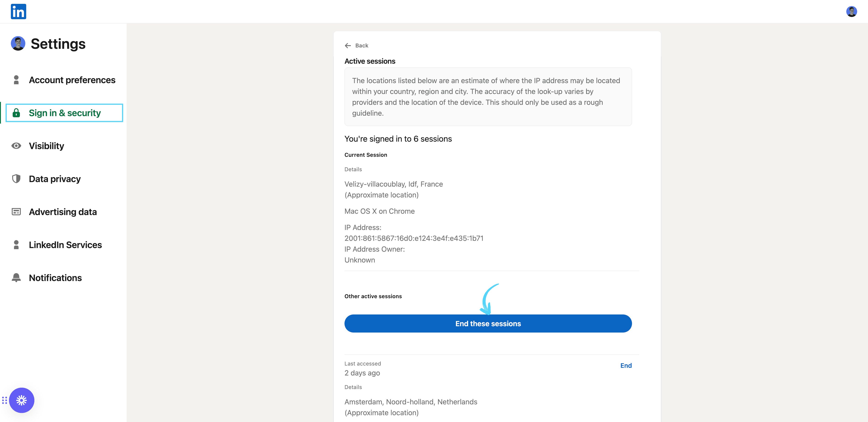Open Data privacy settings
The width and height of the screenshot is (868, 422).
point(54,179)
